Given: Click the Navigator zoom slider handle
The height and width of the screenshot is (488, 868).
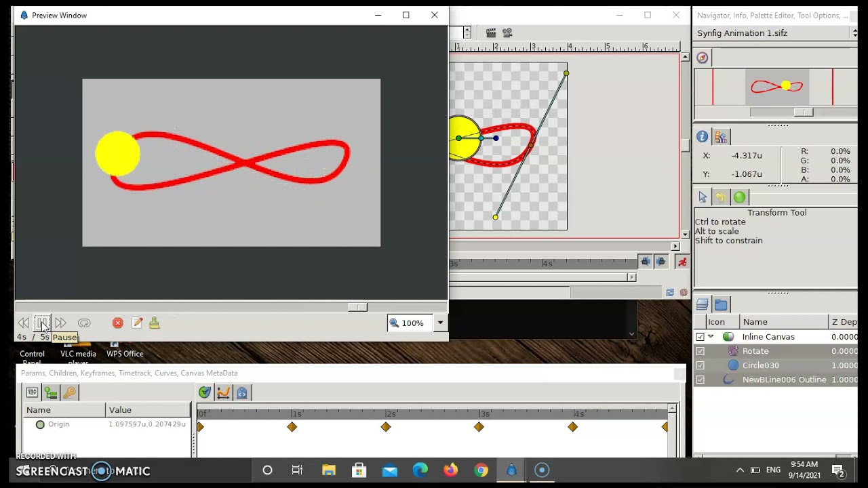Looking at the screenshot, I should click(804, 113).
